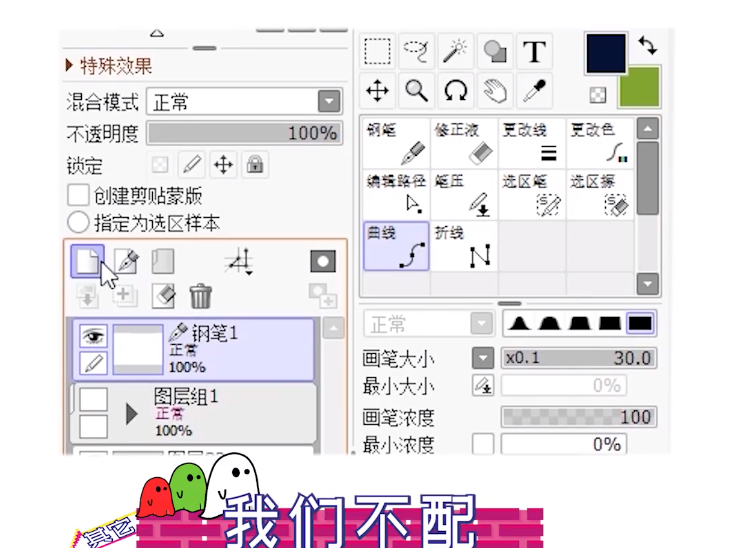Click layer list scroll up arrow

pyautogui.click(x=333, y=328)
